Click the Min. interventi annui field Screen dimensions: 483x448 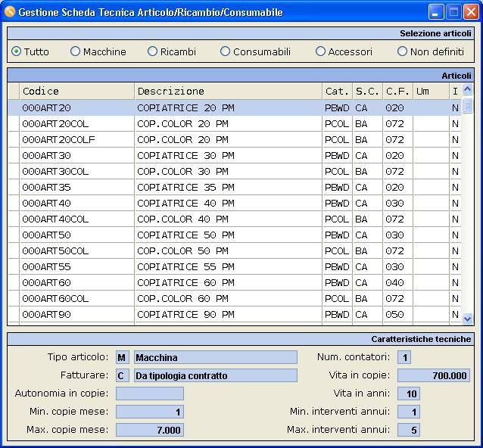click(409, 412)
